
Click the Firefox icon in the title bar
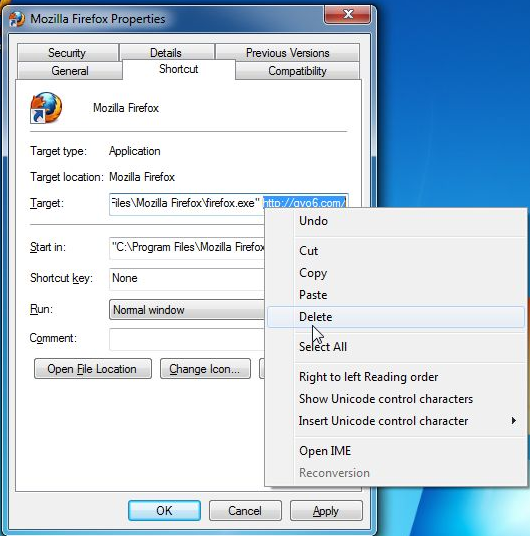(17, 18)
